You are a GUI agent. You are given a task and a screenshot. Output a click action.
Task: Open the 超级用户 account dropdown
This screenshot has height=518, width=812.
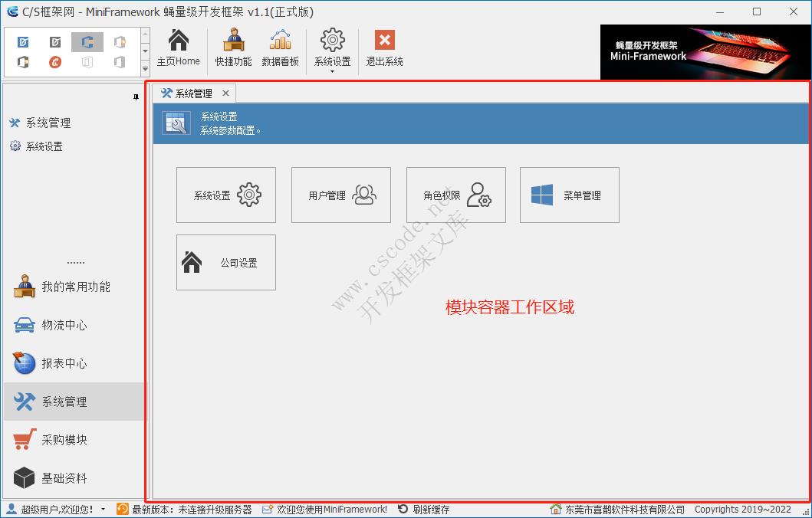coord(104,509)
